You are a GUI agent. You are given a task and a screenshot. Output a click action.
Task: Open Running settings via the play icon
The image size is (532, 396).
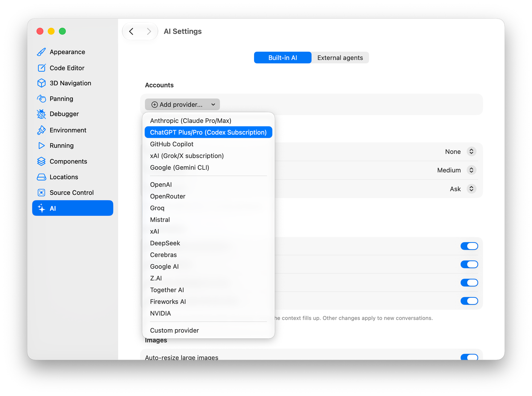41,145
